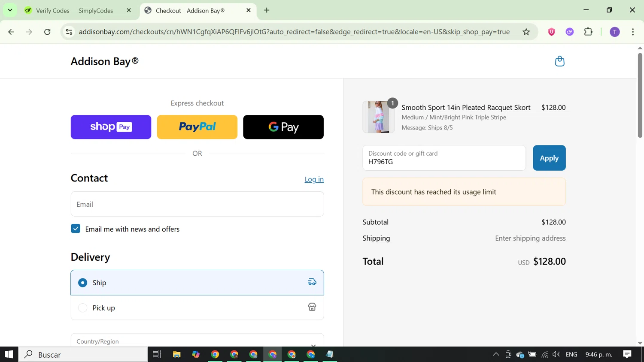
Task: Click the address bar URL
Action: click(294, 32)
